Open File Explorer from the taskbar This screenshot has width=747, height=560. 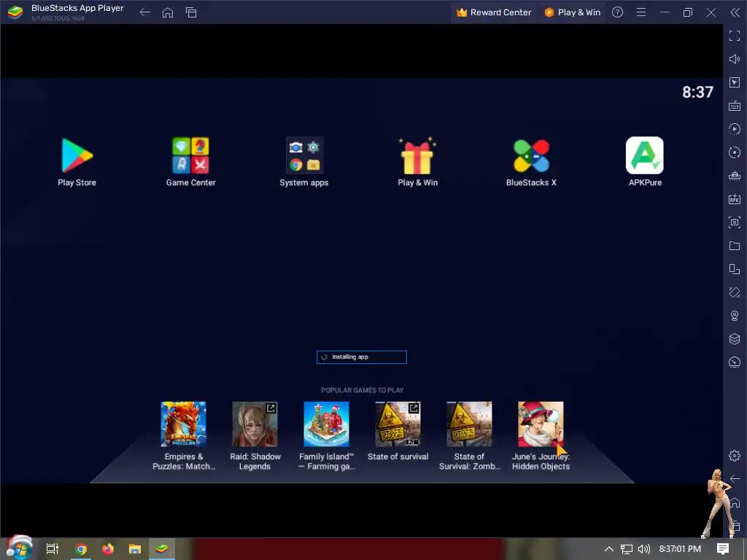point(135,549)
